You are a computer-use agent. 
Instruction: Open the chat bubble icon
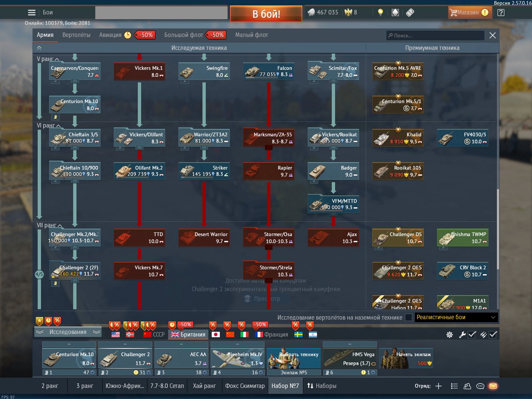tap(480, 386)
